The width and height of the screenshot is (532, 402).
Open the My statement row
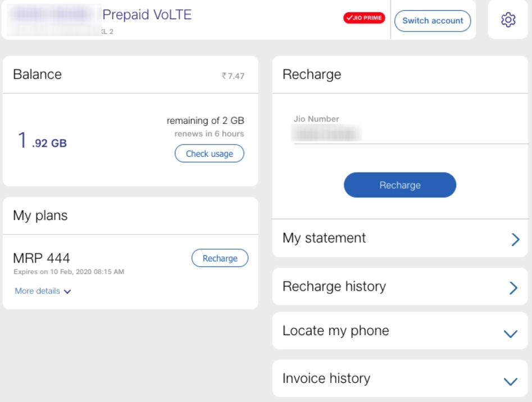324,238
